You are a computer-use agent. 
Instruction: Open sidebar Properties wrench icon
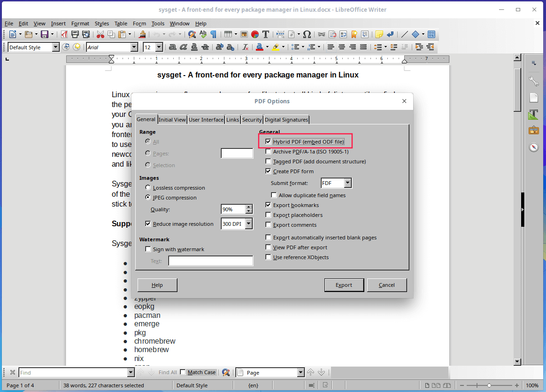533,81
